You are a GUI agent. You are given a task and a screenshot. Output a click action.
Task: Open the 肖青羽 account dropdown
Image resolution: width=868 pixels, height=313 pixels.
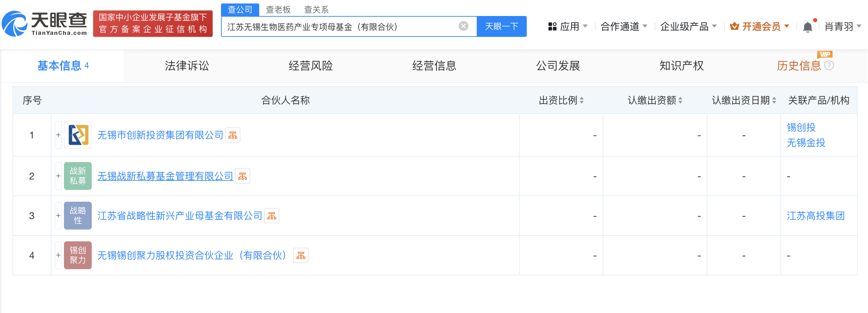840,26
